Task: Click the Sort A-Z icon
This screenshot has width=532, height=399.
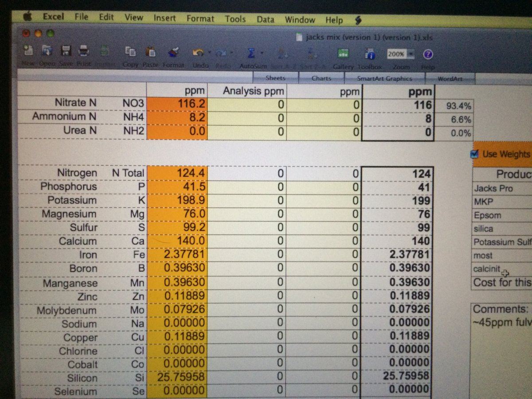Action: (x=282, y=54)
